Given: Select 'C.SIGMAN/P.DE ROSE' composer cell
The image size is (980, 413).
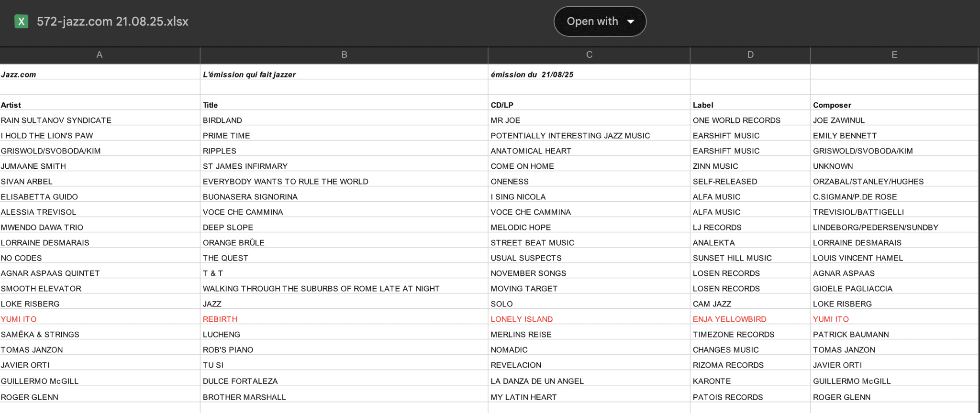Looking at the screenshot, I should (894, 195).
